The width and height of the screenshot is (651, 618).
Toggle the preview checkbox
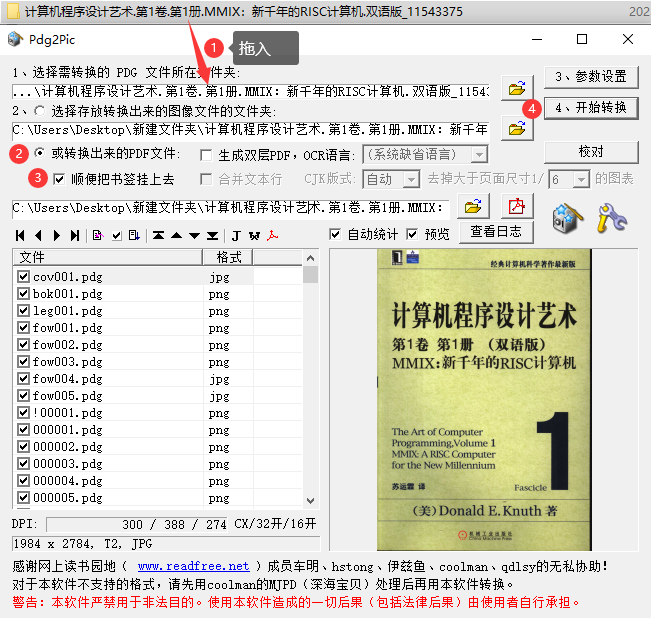(x=412, y=234)
